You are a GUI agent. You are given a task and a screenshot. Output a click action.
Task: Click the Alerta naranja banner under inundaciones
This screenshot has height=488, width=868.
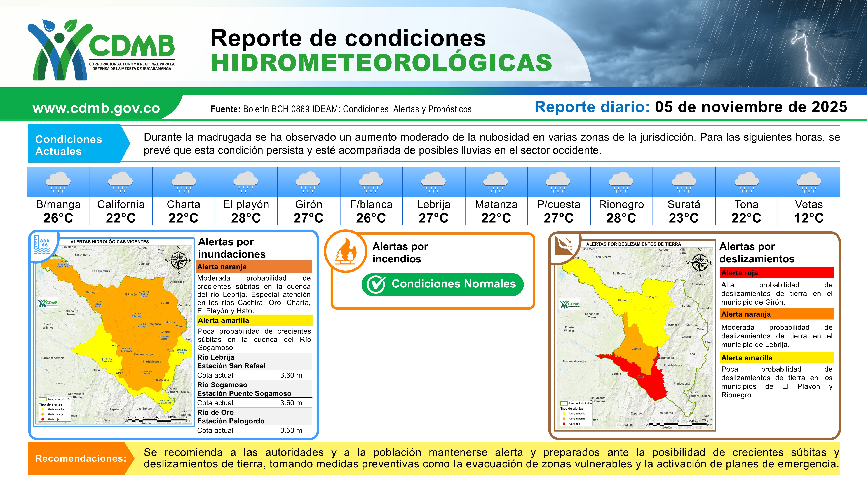pos(254,267)
